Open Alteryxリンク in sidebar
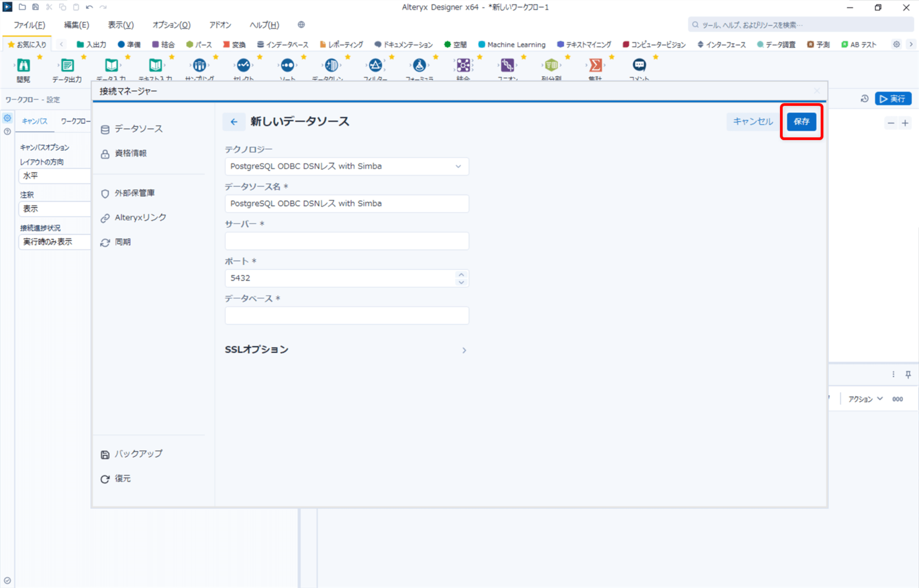 click(133, 218)
